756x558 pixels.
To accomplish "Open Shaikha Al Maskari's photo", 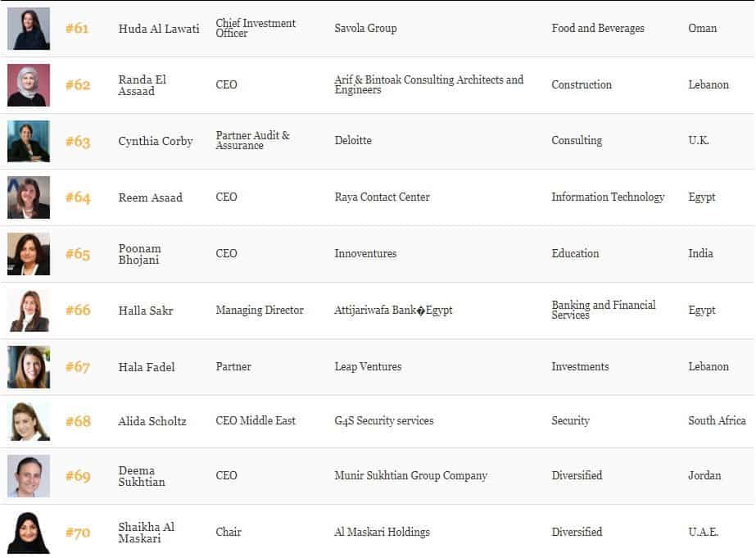I will [x=29, y=533].
